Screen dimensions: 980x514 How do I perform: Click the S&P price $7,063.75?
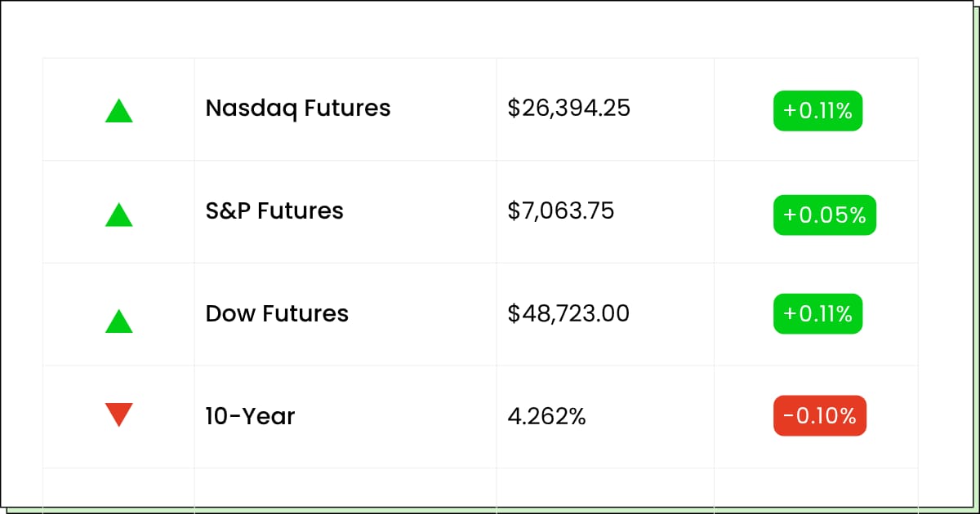560,210
